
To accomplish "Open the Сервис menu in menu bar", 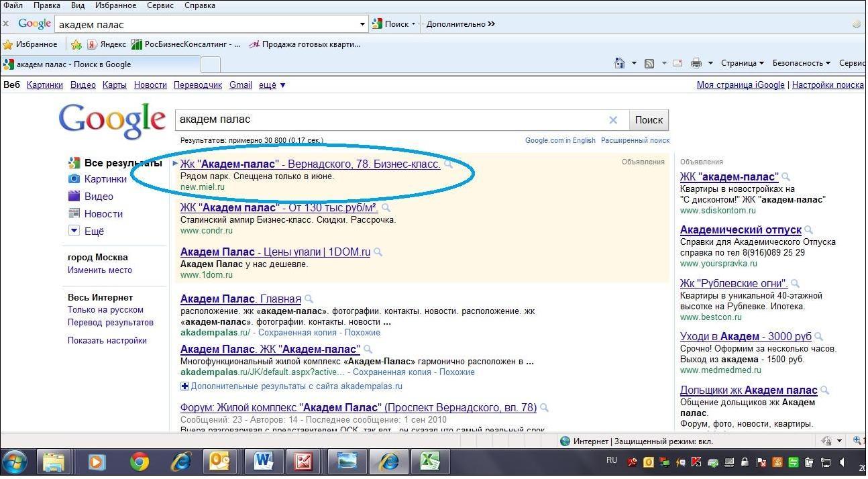I will click(159, 5).
